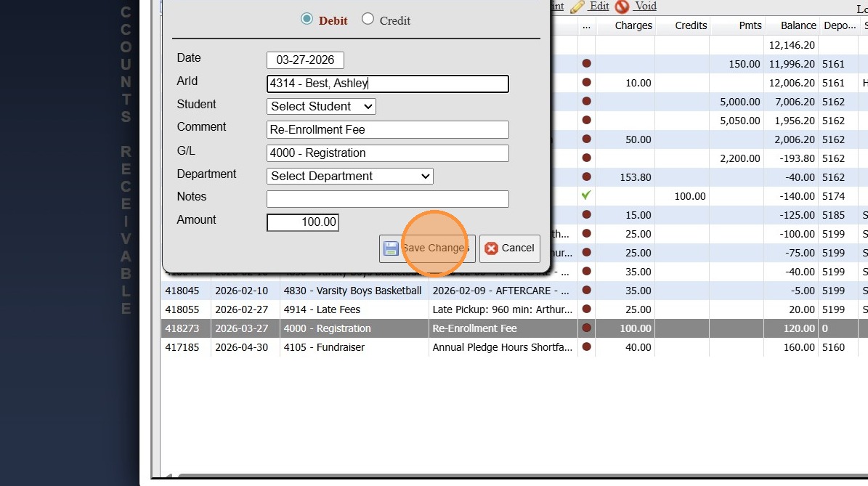Click balance value 12,146.20
Image resolution: width=868 pixels, height=486 pixels.
792,45
